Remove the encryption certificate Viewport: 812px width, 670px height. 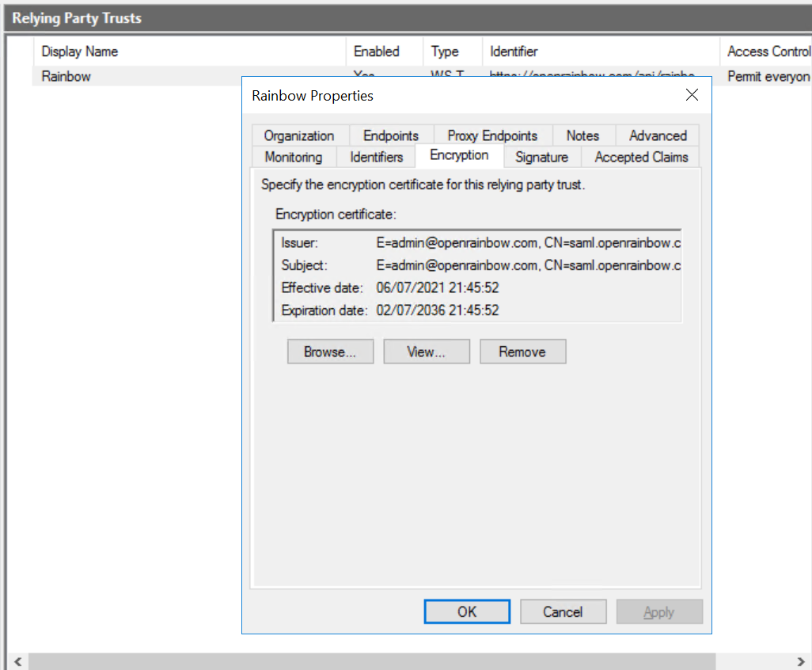click(x=522, y=352)
